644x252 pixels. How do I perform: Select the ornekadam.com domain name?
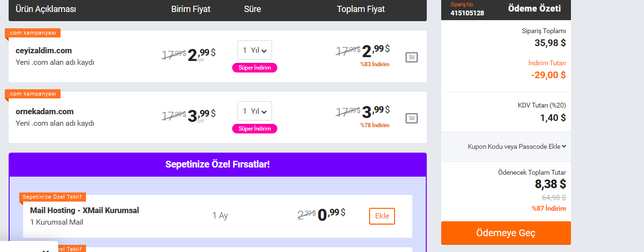(x=45, y=112)
